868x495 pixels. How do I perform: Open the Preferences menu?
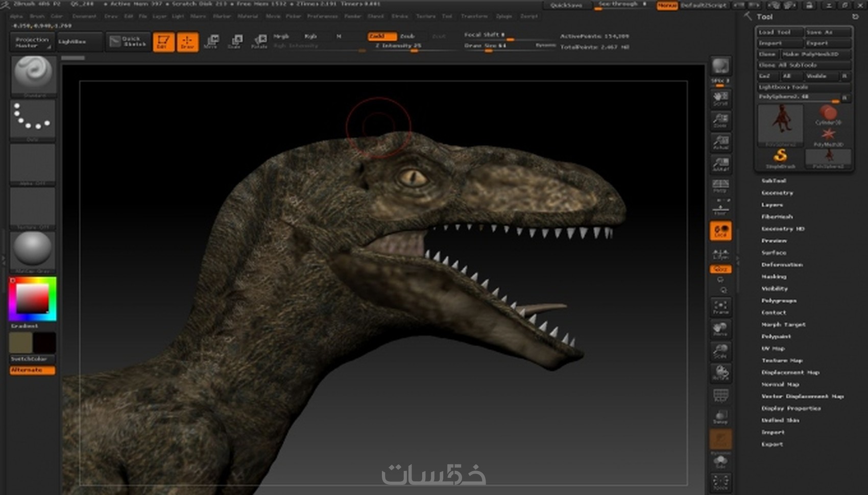pyautogui.click(x=322, y=16)
